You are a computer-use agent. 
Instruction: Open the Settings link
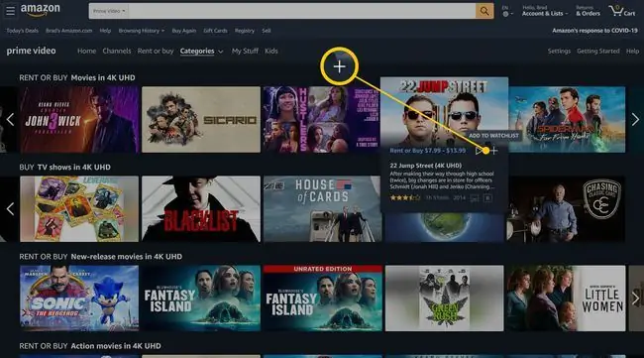[x=559, y=51]
